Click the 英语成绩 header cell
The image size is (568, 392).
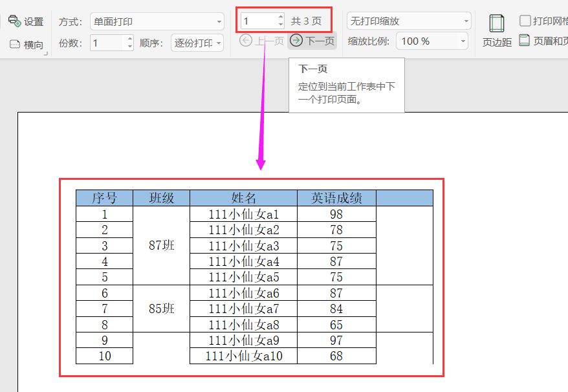pos(336,198)
